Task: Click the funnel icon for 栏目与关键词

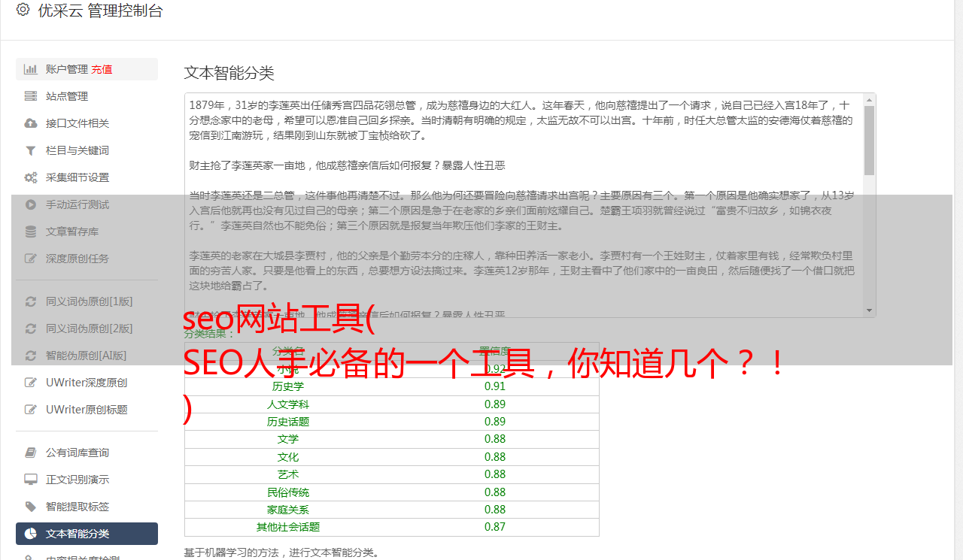Action: (31, 150)
